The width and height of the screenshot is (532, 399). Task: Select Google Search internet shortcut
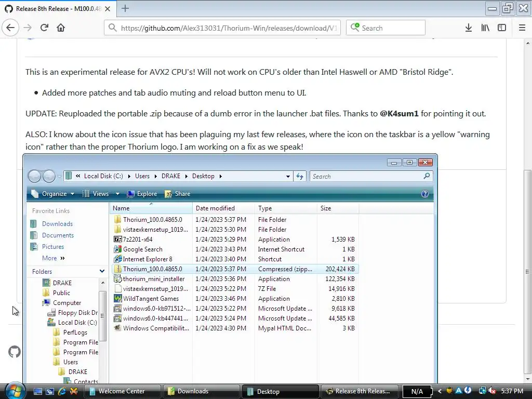coord(234,249)
